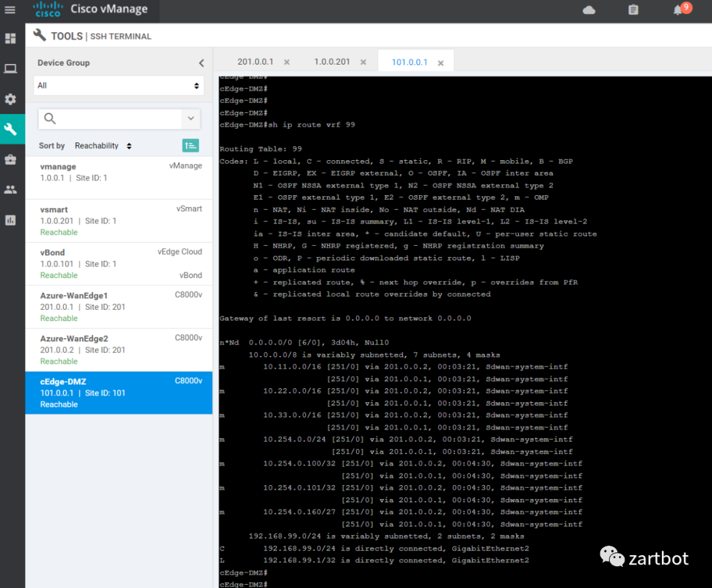Open the Sort by Reachability dropdown
712x588 pixels.
[103, 146]
